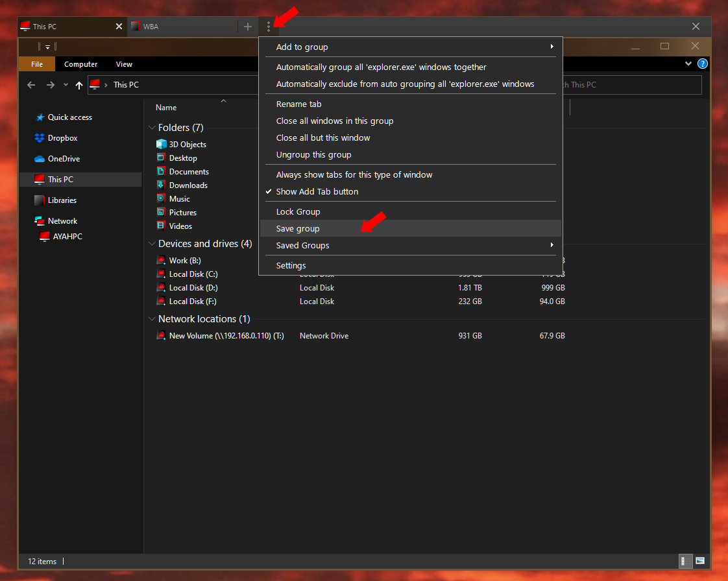Open Dropbox in the navigation pane
This screenshot has height=581, width=728.
[x=62, y=138]
